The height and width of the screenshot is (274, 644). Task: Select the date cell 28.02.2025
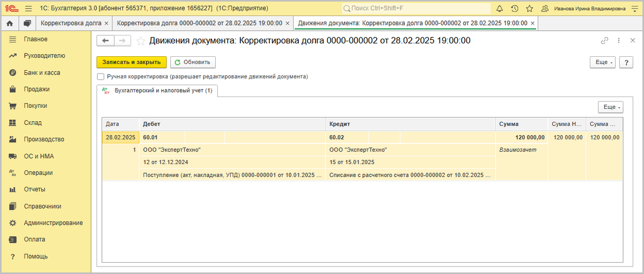click(121, 137)
